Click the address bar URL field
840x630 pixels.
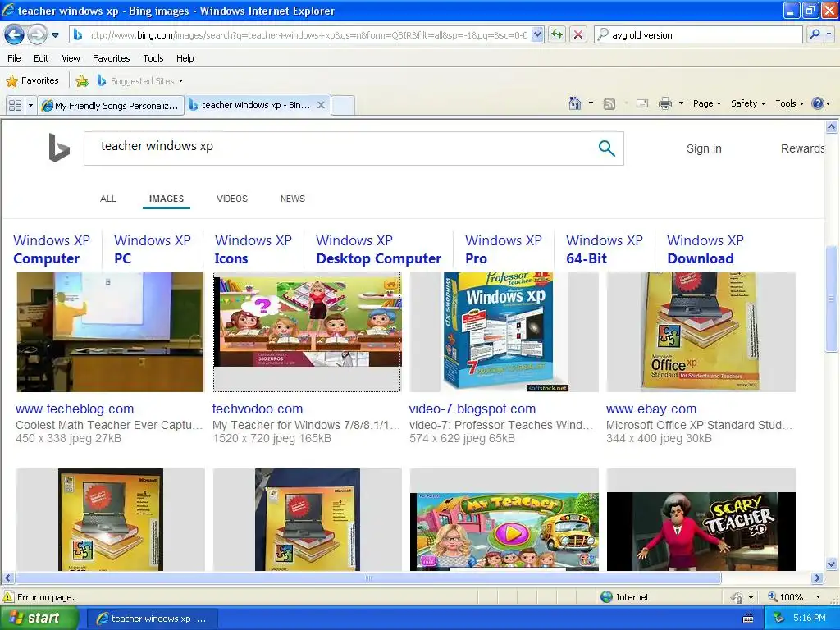pyautogui.click(x=307, y=35)
